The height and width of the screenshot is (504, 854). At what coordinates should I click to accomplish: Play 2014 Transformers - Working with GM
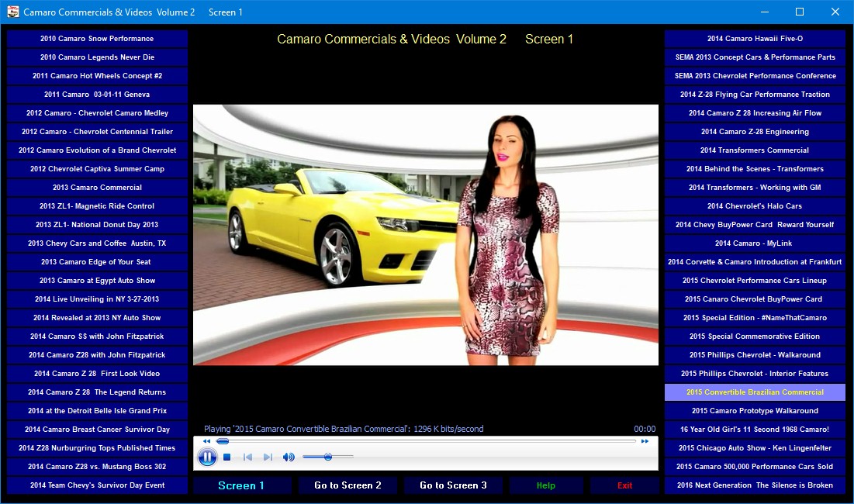(x=755, y=187)
